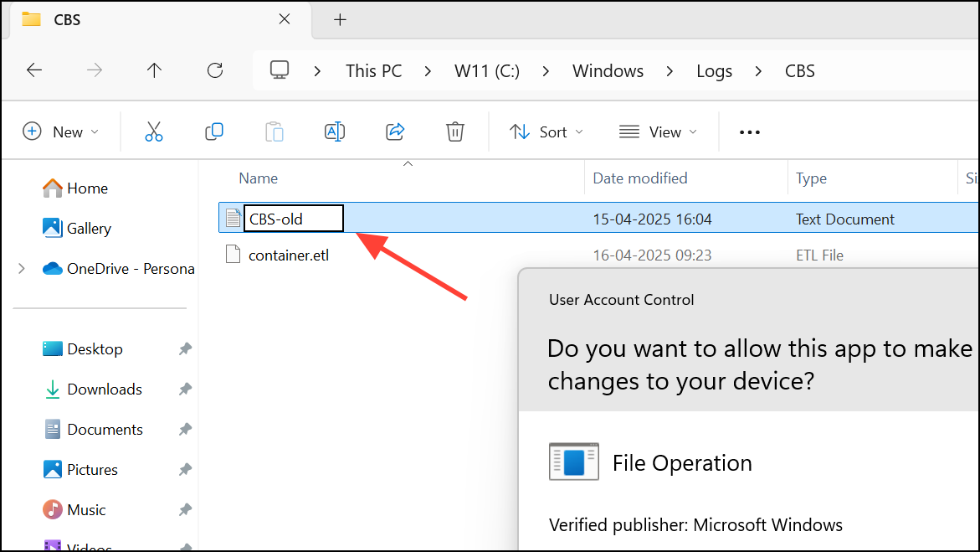Click inside the CBS-old rename field

click(293, 218)
